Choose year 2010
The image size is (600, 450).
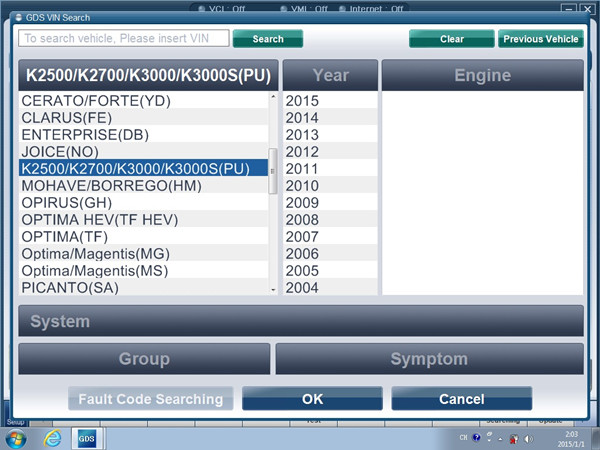330,186
